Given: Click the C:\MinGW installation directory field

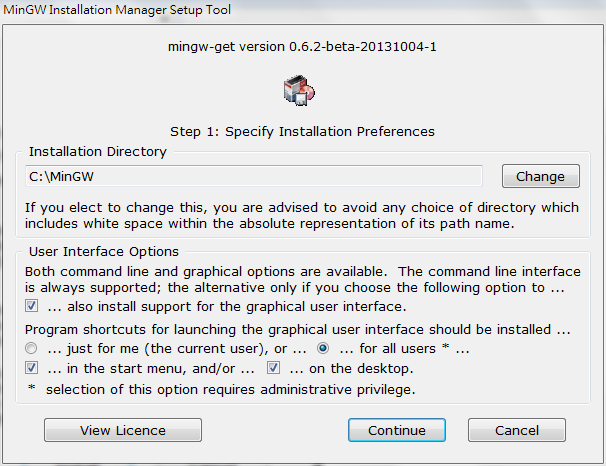Looking at the screenshot, I should (x=254, y=176).
